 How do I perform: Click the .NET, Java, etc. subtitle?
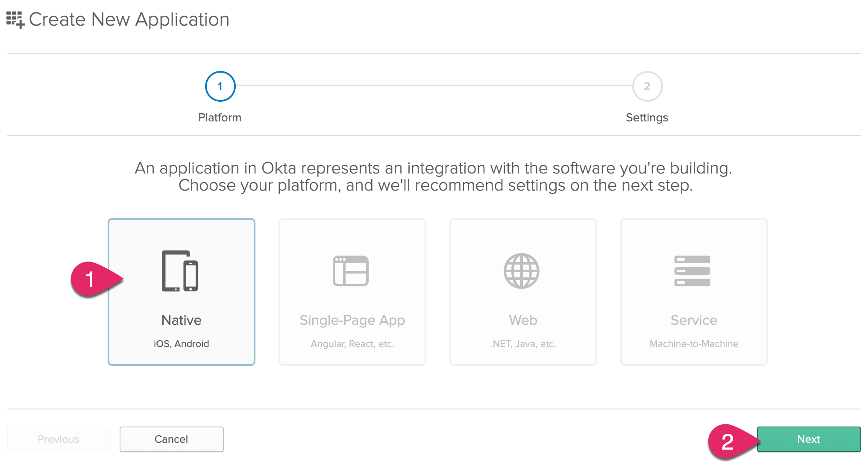pyautogui.click(x=523, y=344)
